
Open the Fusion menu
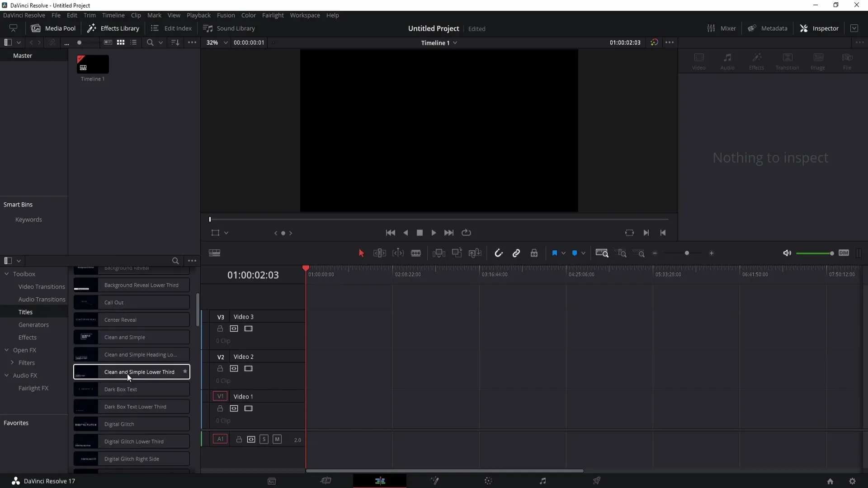226,15
